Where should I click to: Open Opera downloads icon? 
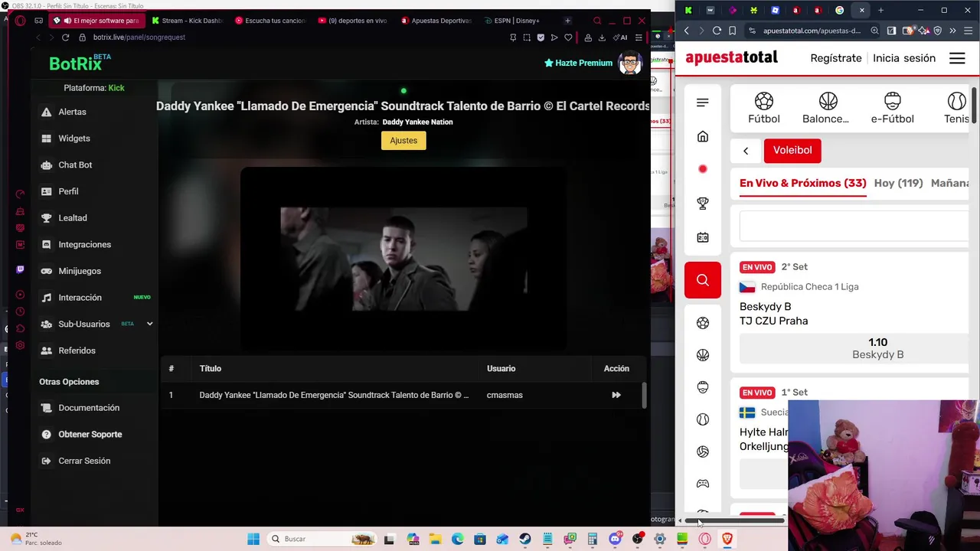click(x=602, y=37)
